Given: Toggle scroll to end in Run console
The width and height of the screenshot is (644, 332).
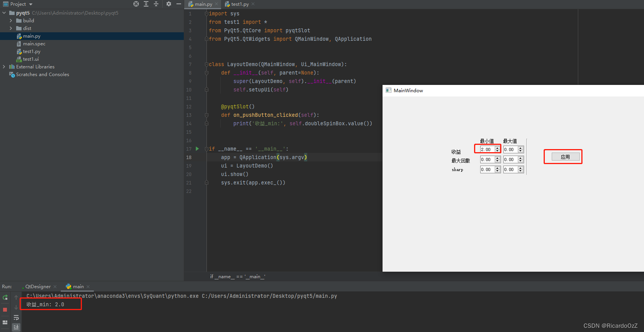Looking at the screenshot, I should (x=16, y=327).
